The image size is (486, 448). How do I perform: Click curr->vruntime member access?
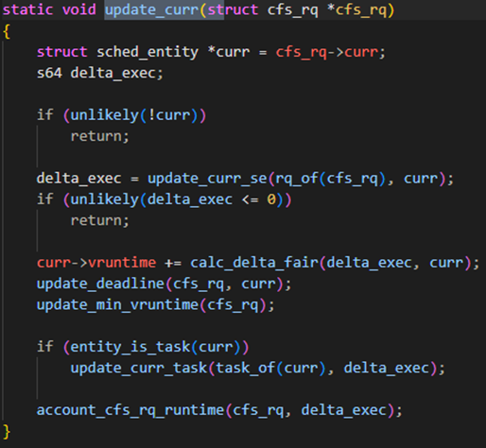[x=96, y=263]
